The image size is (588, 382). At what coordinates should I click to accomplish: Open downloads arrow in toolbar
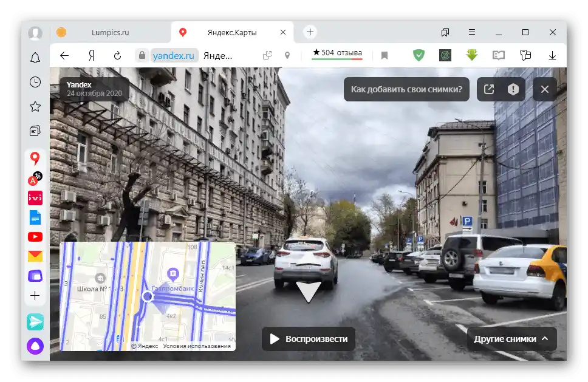point(552,56)
